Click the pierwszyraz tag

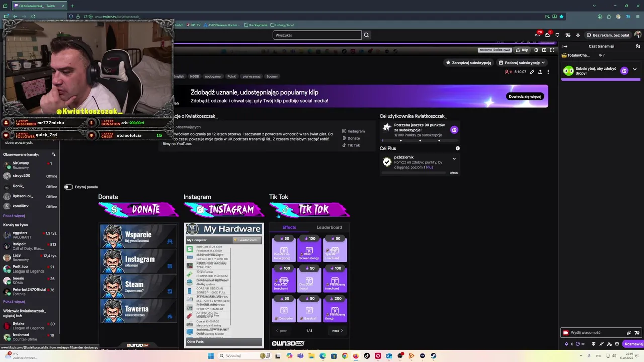[251, 76]
